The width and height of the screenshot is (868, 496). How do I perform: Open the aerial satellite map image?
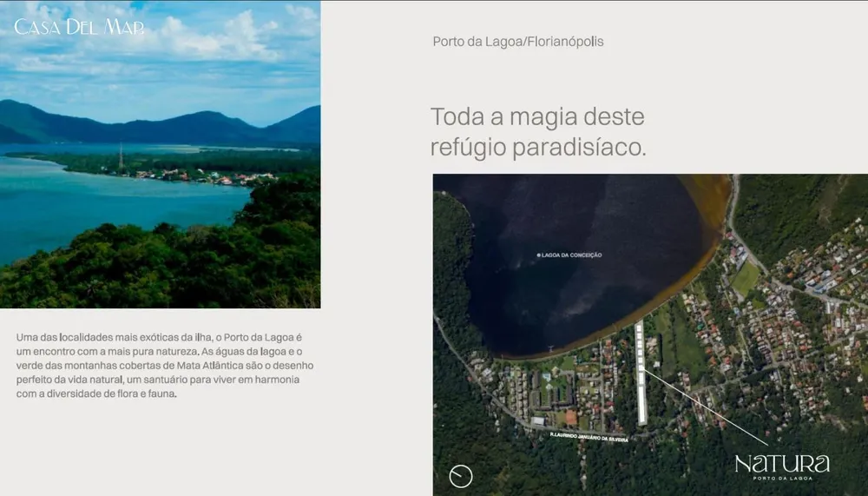coord(650,334)
